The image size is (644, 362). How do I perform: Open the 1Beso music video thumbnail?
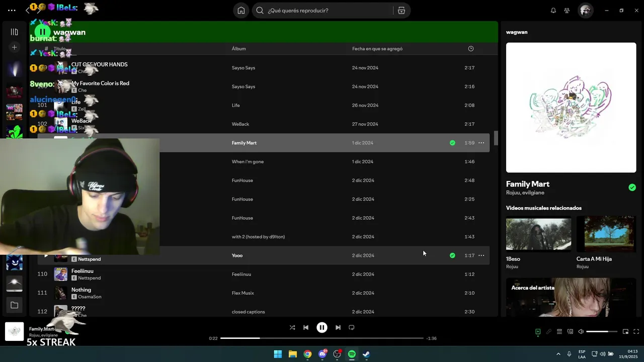point(538,234)
